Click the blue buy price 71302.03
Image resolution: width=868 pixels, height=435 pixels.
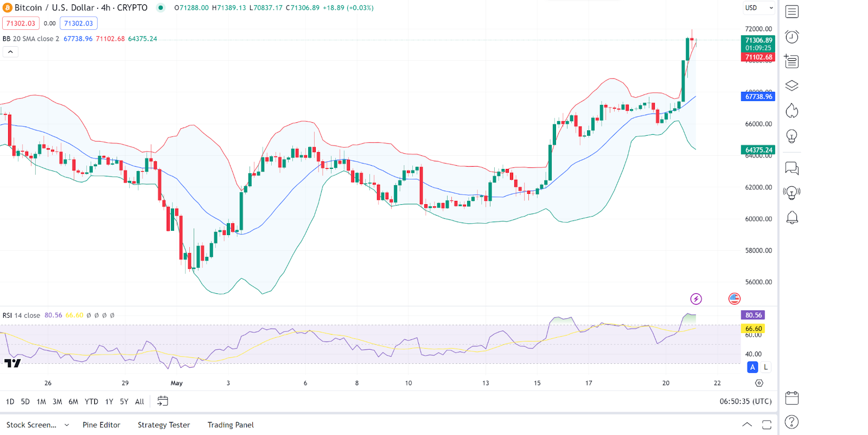[79, 23]
